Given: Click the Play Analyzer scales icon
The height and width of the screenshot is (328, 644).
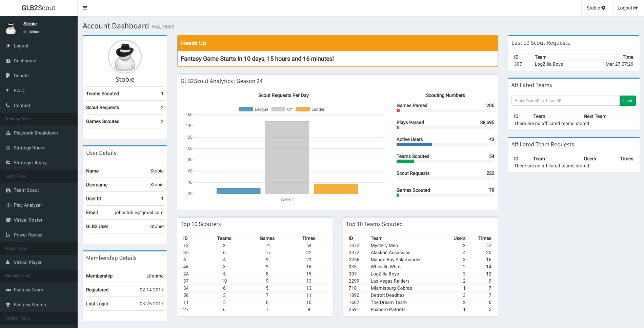Looking at the screenshot, I should (x=8, y=205).
